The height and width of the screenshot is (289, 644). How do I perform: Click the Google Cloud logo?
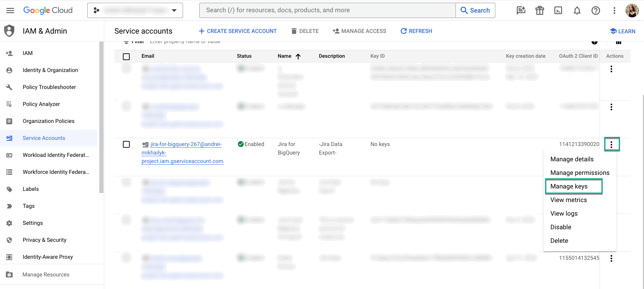[x=48, y=11]
